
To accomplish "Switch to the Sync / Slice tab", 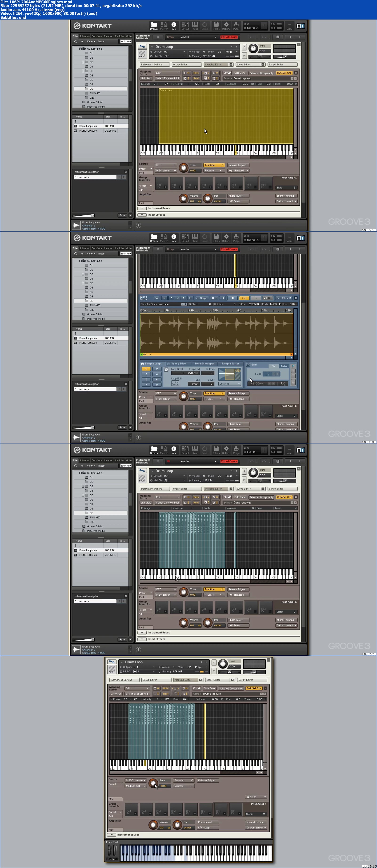I will point(178,363).
